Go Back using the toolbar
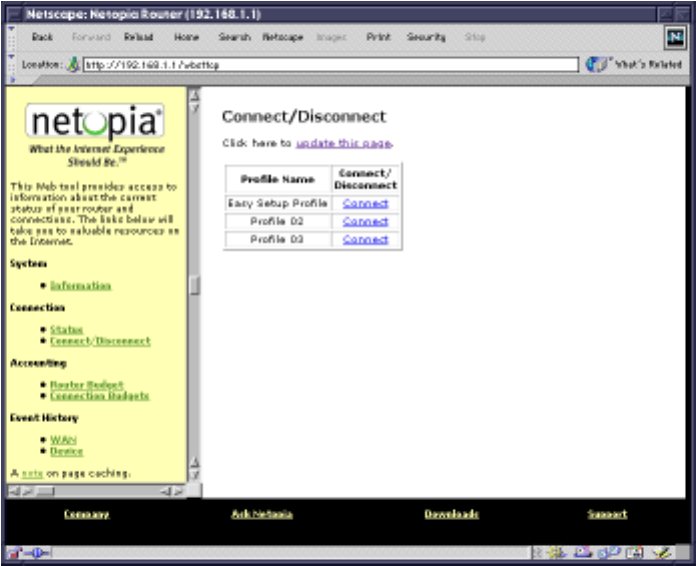This screenshot has width=696, height=566. [42, 37]
